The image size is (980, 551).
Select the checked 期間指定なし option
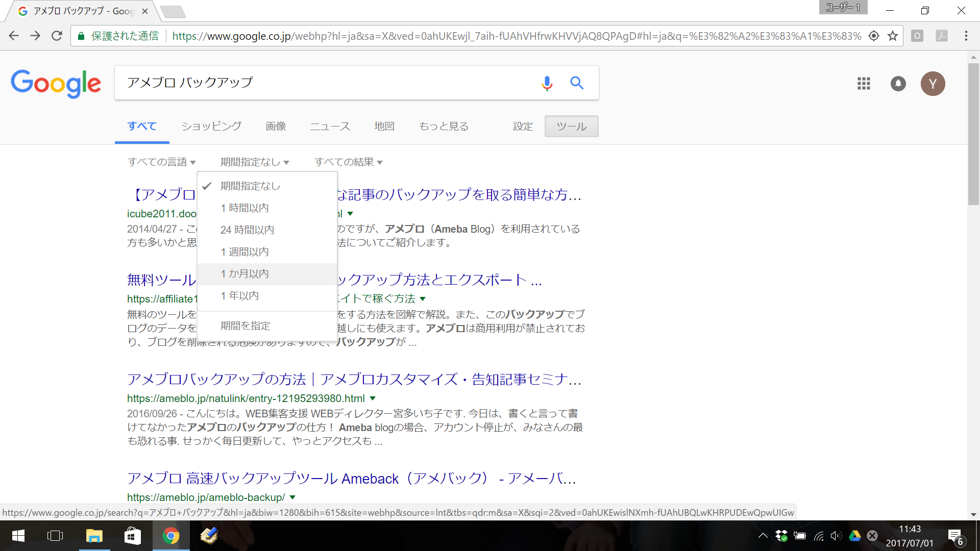(x=250, y=186)
